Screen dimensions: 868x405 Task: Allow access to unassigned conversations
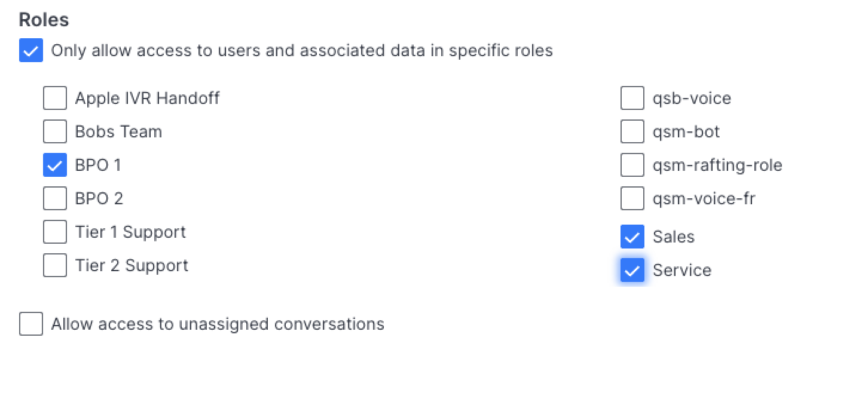(x=31, y=324)
